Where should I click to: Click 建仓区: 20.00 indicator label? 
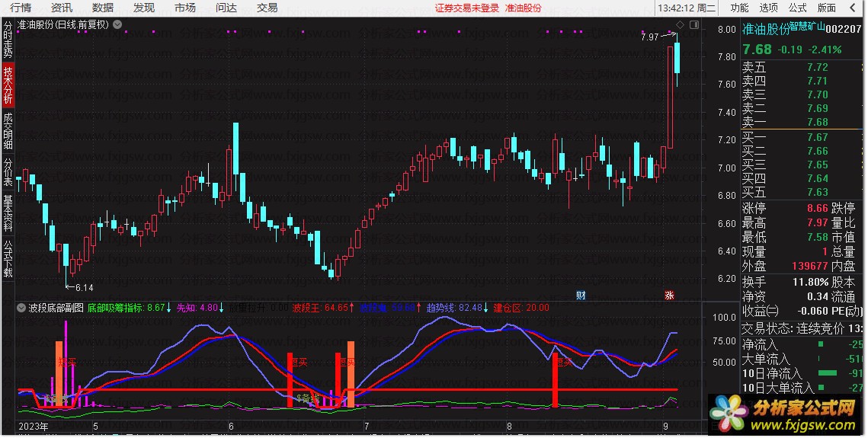click(521, 308)
